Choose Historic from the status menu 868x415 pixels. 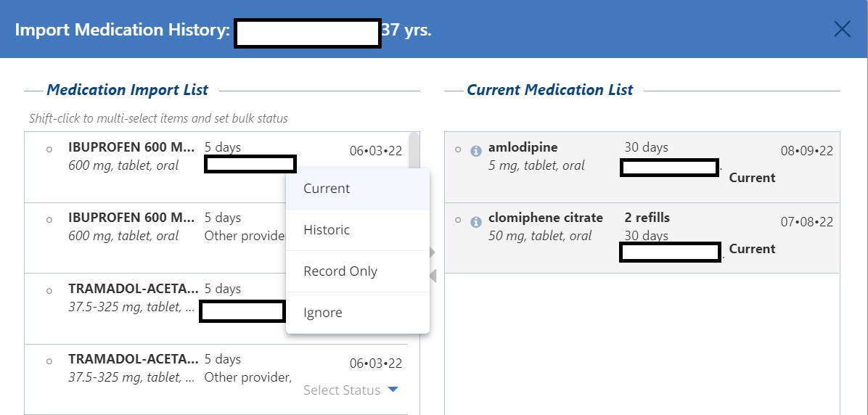tap(327, 230)
